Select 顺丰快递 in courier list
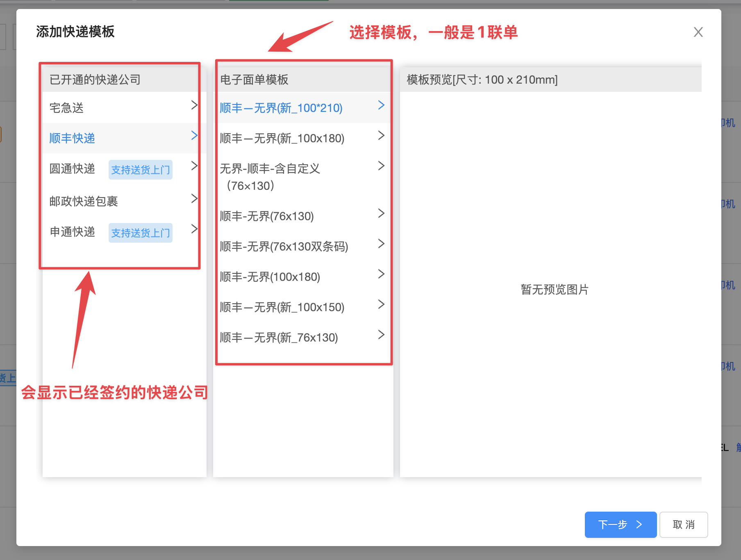Image resolution: width=741 pixels, height=560 pixels. point(72,138)
